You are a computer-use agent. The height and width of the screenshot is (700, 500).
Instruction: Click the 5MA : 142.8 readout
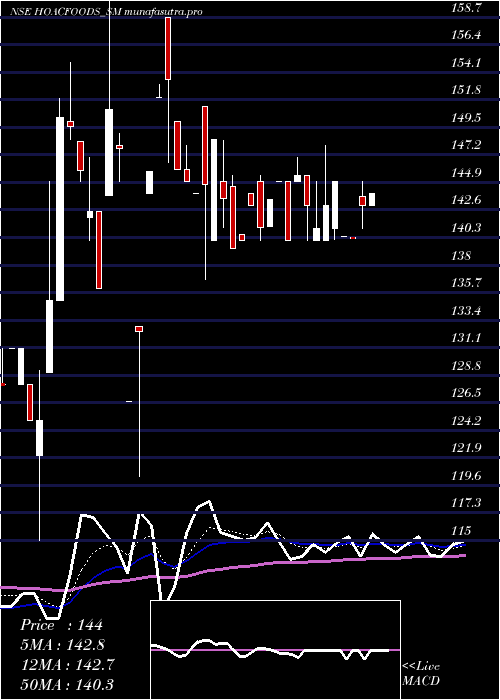pyautogui.click(x=62, y=645)
